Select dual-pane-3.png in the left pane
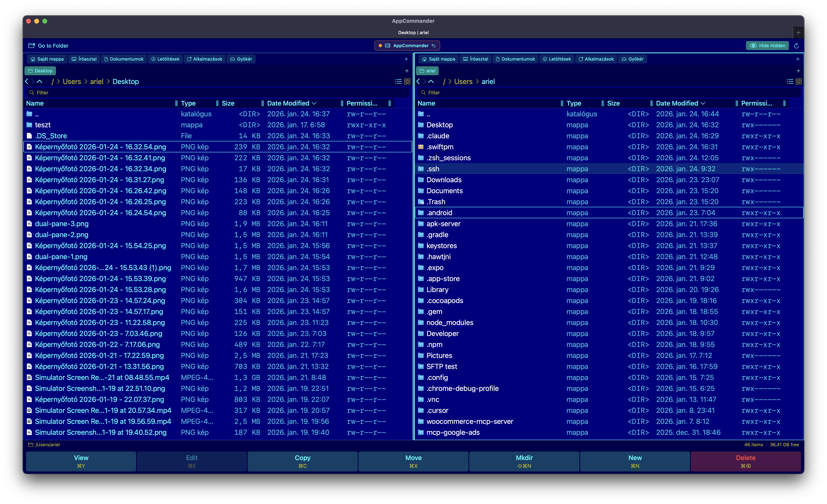The width and height of the screenshot is (827, 504). click(x=62, y=224)
